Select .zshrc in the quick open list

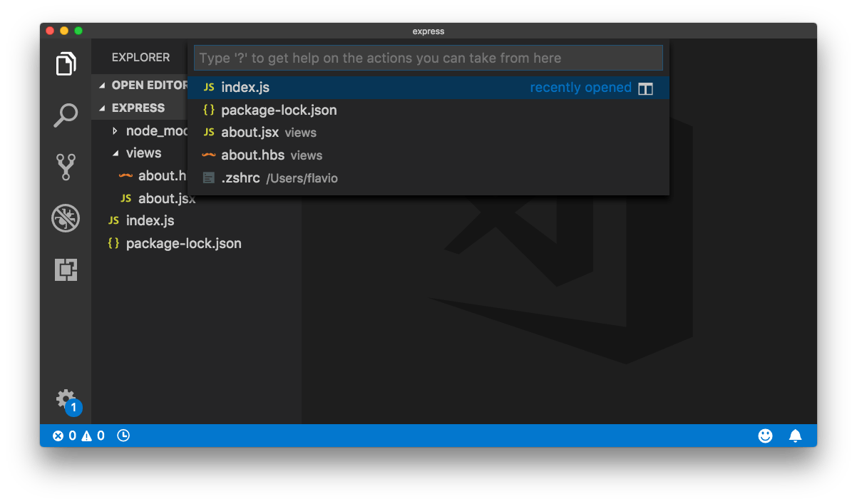tap(240, 178)
